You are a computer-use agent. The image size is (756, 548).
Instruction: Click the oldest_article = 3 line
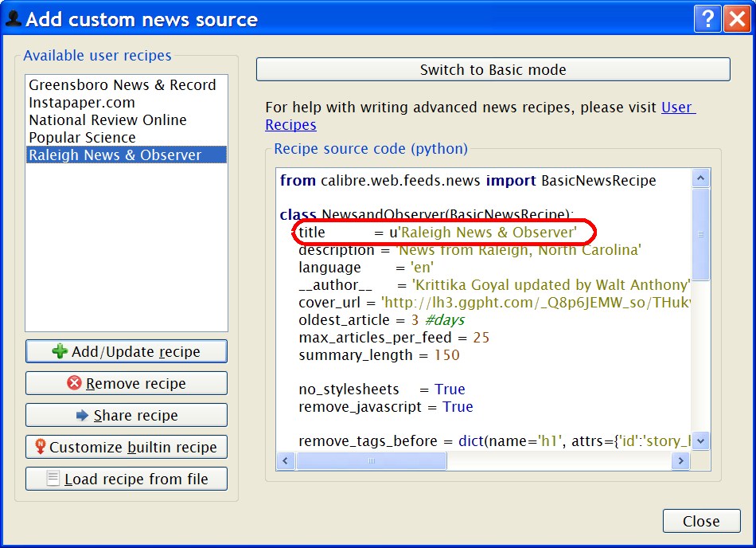pyautogui.click(x=381, y=320)
